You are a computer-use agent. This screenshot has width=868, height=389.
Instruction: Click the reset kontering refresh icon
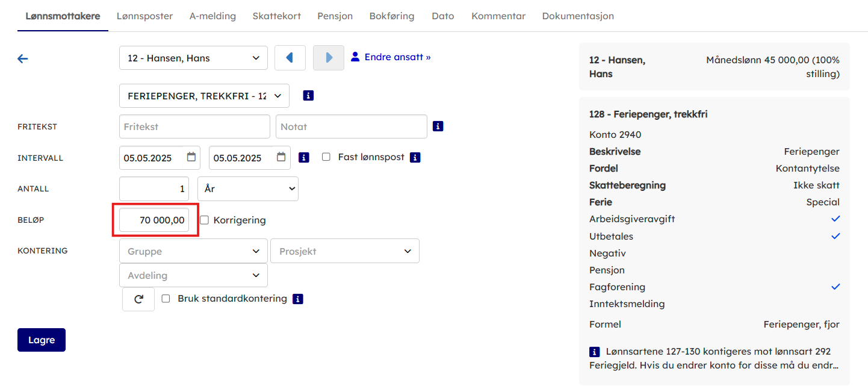coord(138,299)
